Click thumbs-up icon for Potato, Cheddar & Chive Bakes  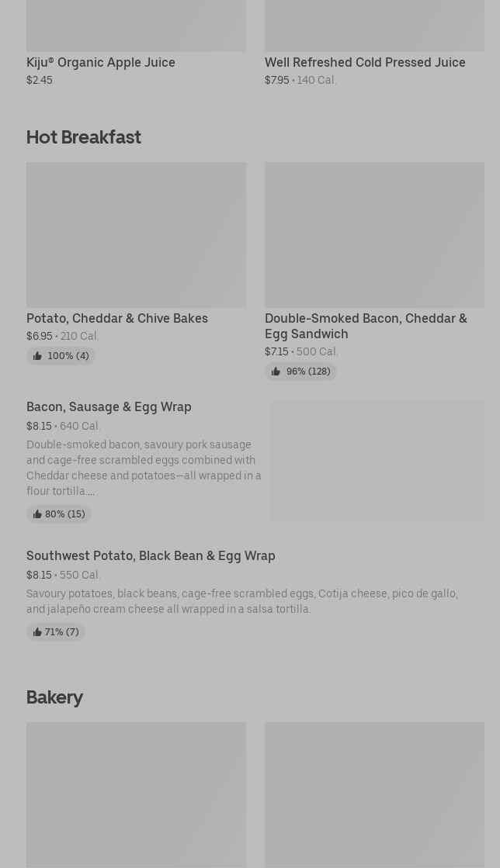(x=37, y=356)
